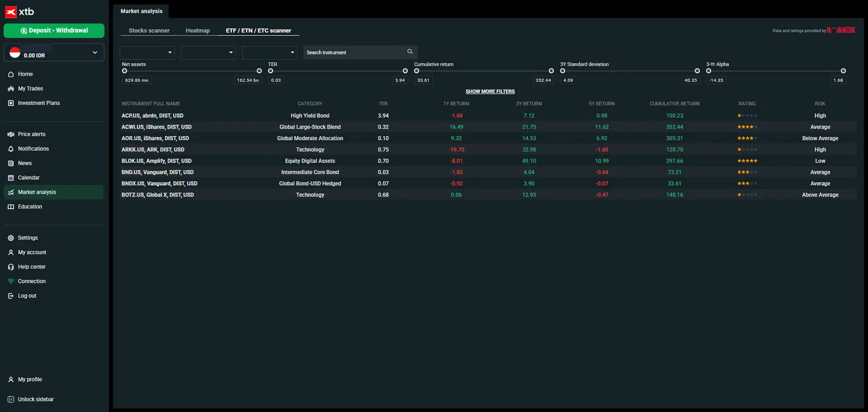The width and height of the screenshot is (868, 412).
Task: Click the Cumulative return maximum slider handle
Action: [551, 71]
